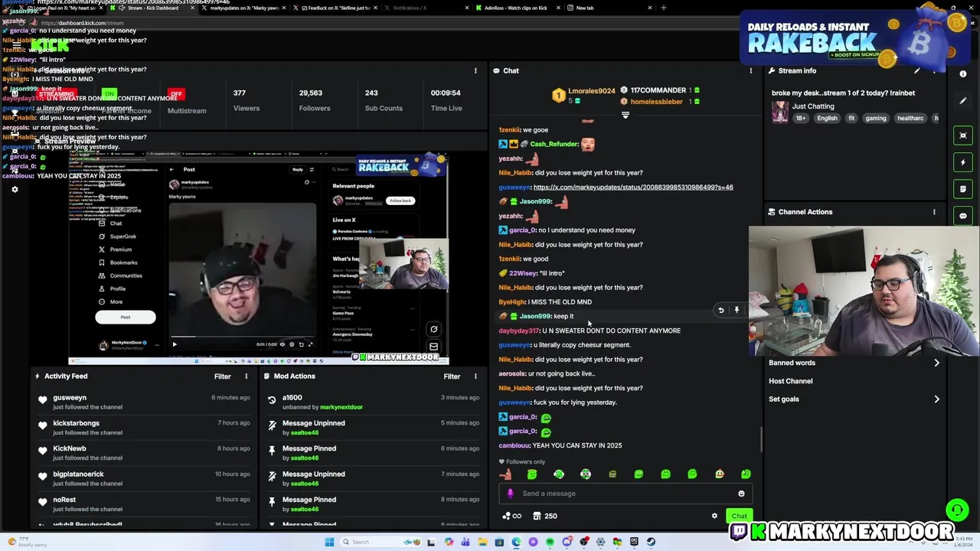
Task: Click the lightning bolt quick action icon
Action: click(963, 162)
